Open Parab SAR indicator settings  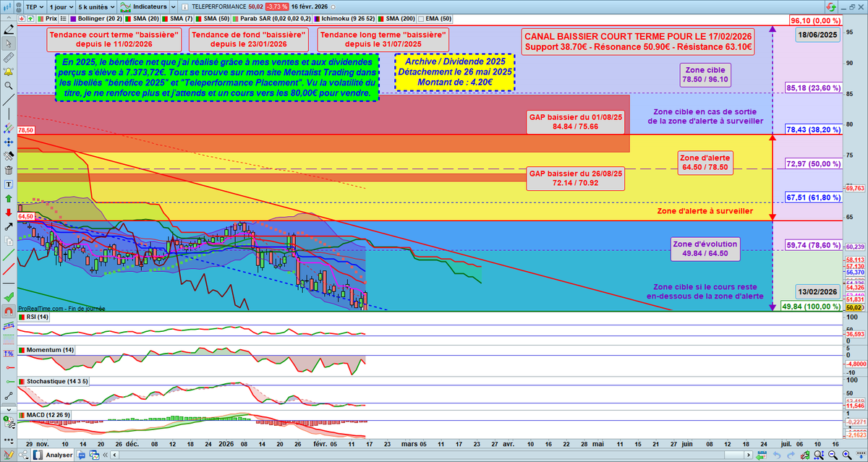pos(273,18)
